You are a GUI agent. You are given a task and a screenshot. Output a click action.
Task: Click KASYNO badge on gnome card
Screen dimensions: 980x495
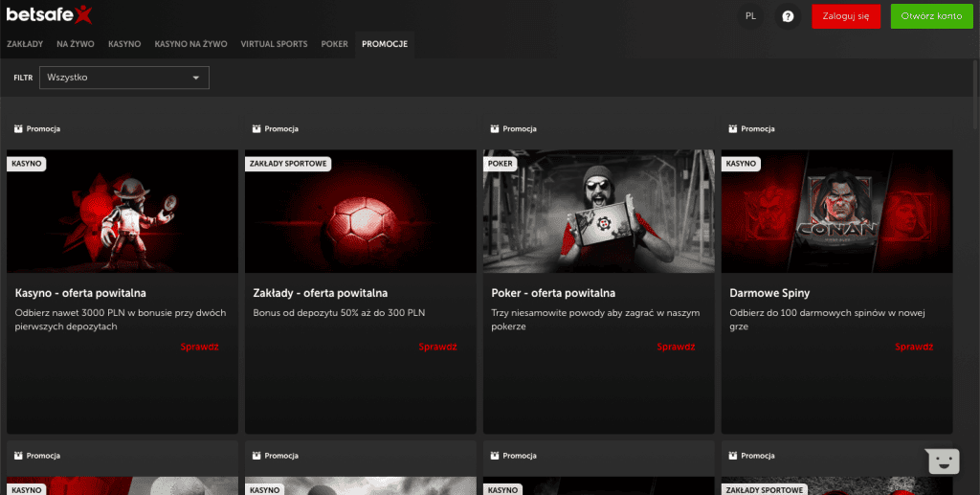(x=26, y=164)
